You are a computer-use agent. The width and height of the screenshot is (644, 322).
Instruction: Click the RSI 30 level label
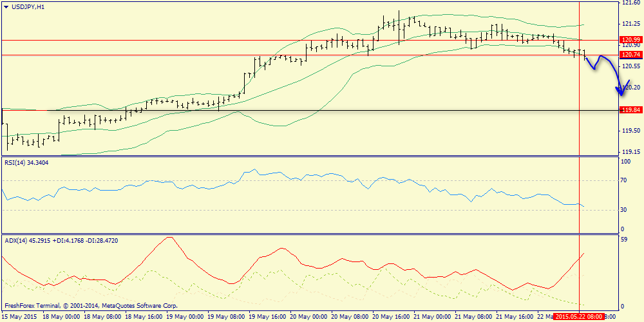coord(625,210)
